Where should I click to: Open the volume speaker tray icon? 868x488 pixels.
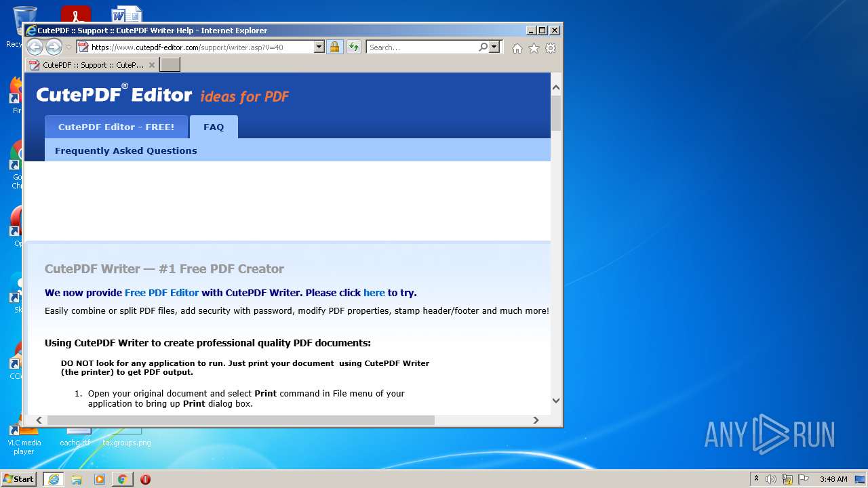click(771, 479)
